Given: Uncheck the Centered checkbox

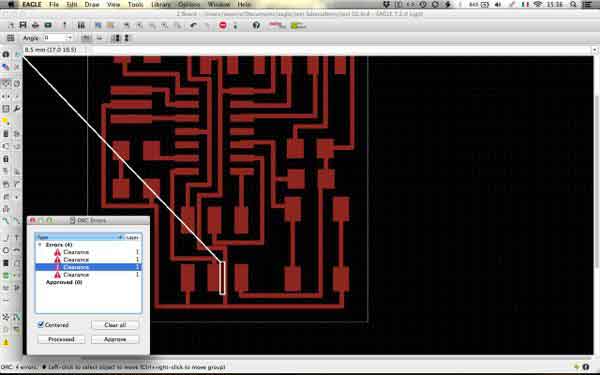Looking at the screenshot, I should (x=41, y=324).
